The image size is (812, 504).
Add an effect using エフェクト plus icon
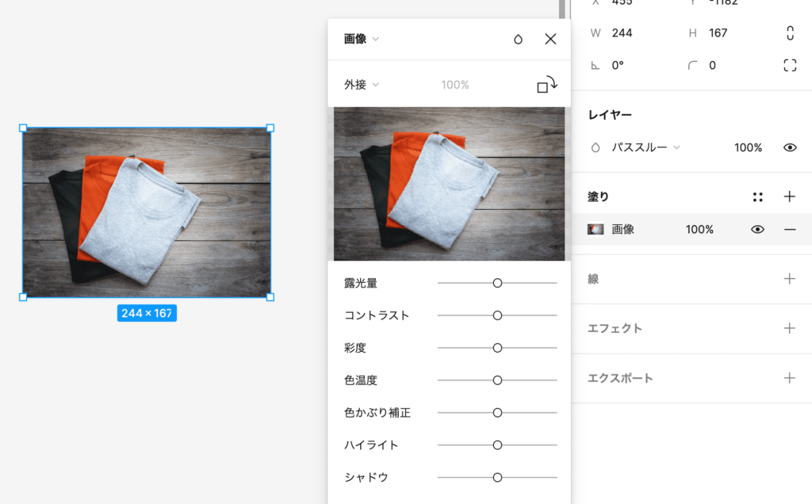click(789, 328)
